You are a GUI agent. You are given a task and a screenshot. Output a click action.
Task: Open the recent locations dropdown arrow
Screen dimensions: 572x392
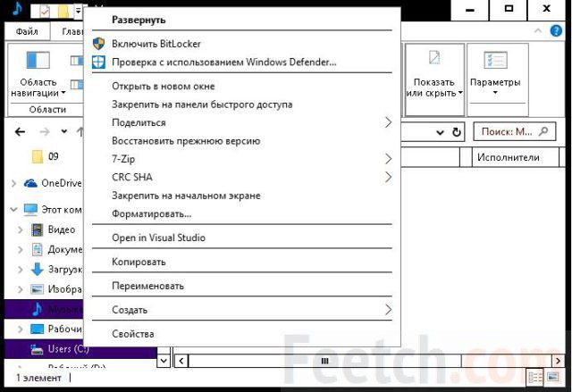64,131
